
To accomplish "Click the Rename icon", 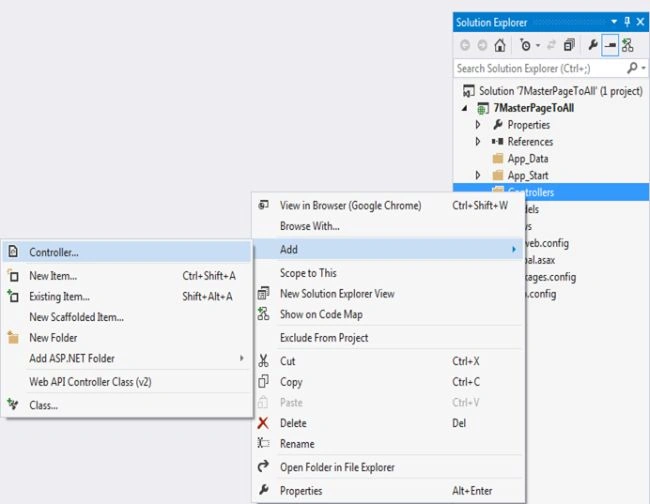I will 263,443.
